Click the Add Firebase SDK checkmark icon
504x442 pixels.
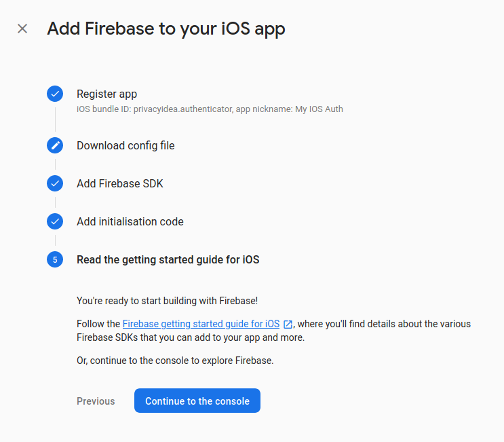55,183
